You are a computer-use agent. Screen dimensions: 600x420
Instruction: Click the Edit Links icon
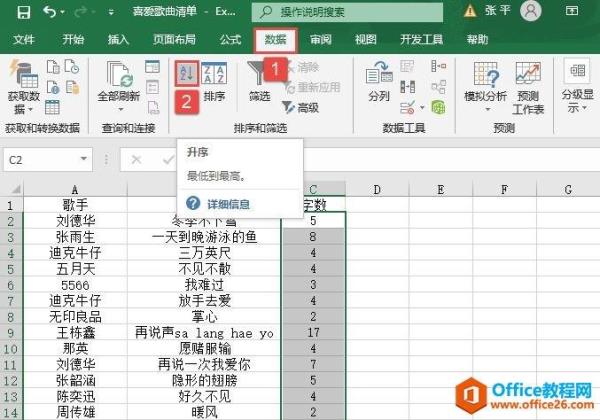tap(153, 107)
